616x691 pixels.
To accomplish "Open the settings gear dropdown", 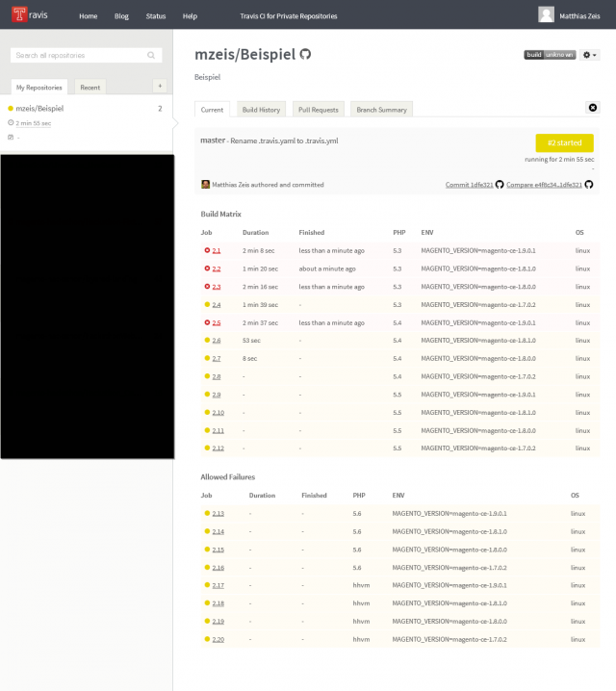I will [x=590, y=55].
